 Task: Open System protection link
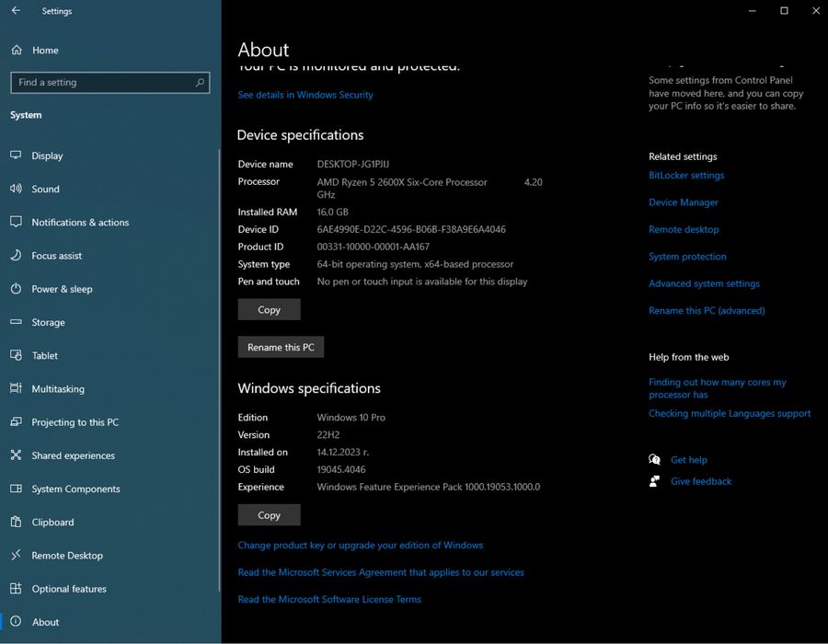pos(687,256)
